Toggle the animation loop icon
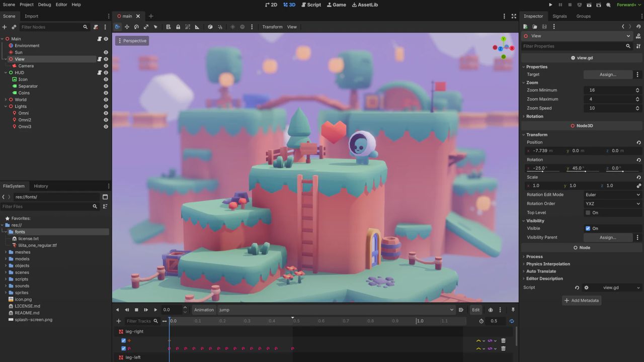 click(512, 321)
